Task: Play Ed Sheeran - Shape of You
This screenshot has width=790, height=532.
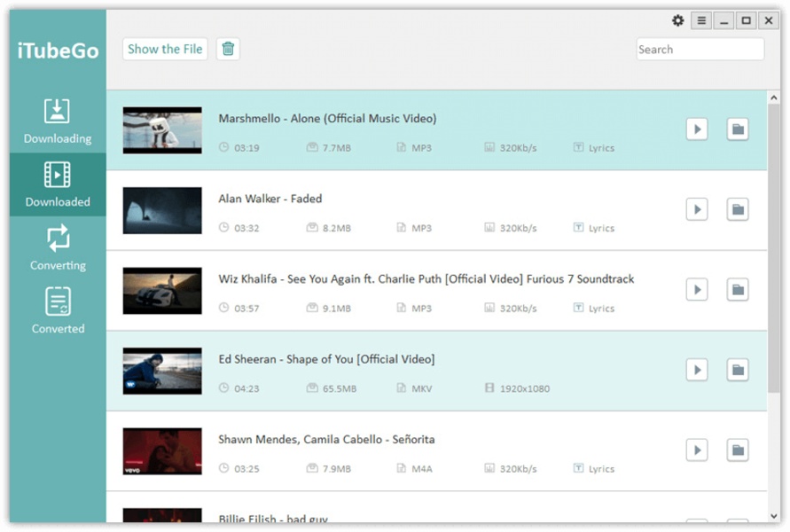Action: (x=697, y=371)
